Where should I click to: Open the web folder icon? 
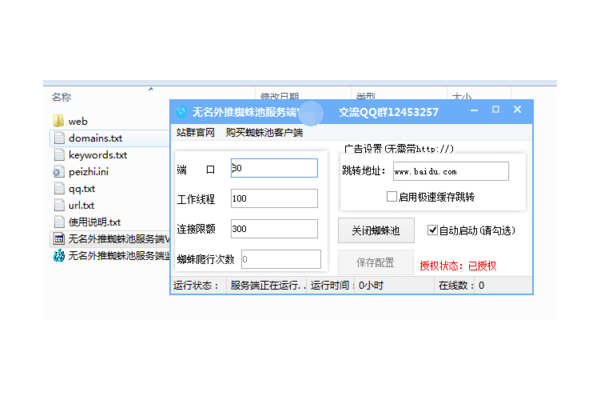pos(59,121)
